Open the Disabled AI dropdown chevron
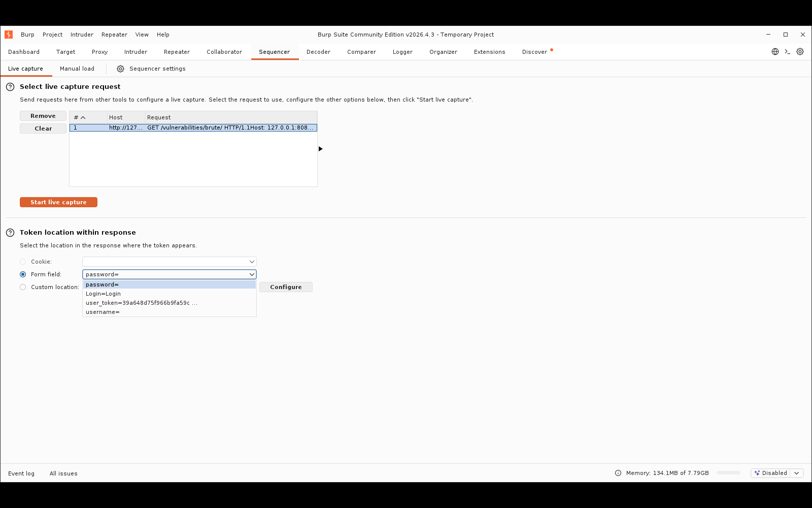 coord(797,473)
